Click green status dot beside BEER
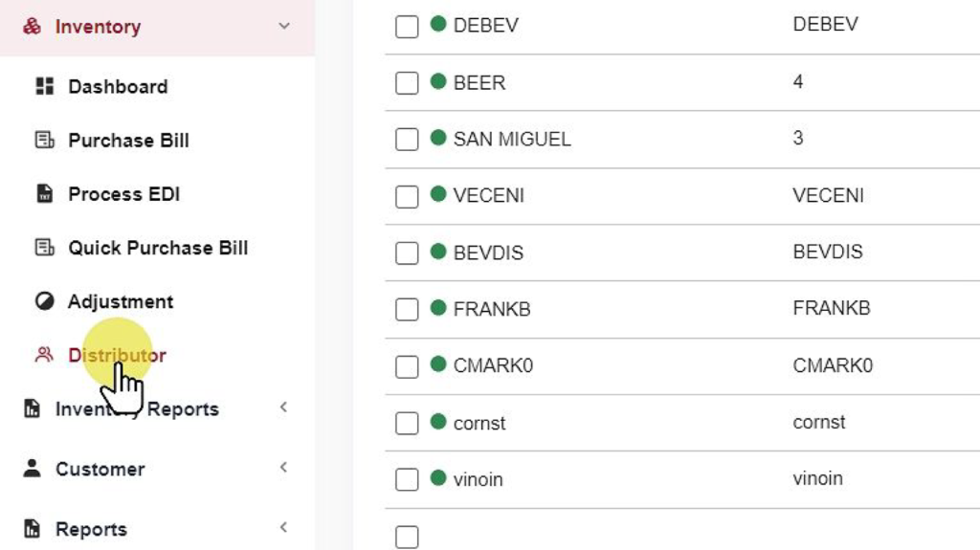This screenshot has width=980, height=550. (x=438, y=81)
